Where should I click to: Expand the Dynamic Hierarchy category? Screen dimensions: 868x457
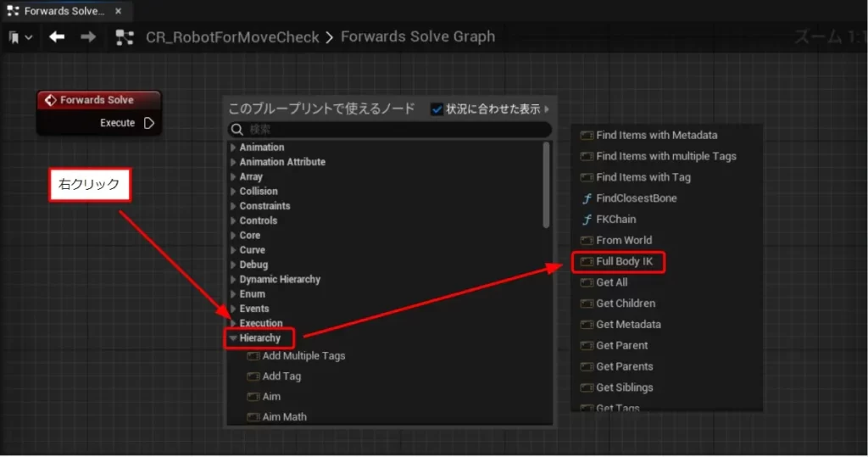233,280
